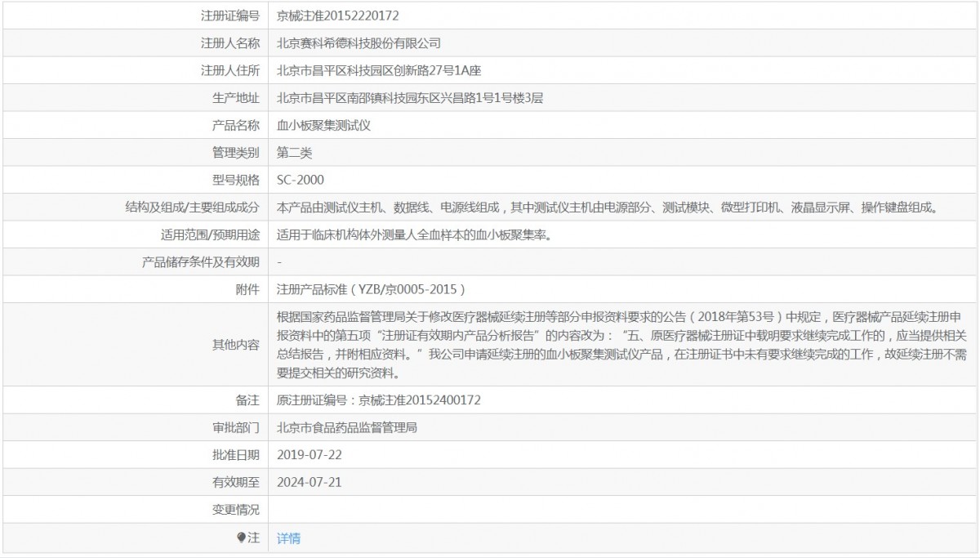Click the marker icon beside 注
This screenshot has width=980, height=558.
[x=241, y=538]
